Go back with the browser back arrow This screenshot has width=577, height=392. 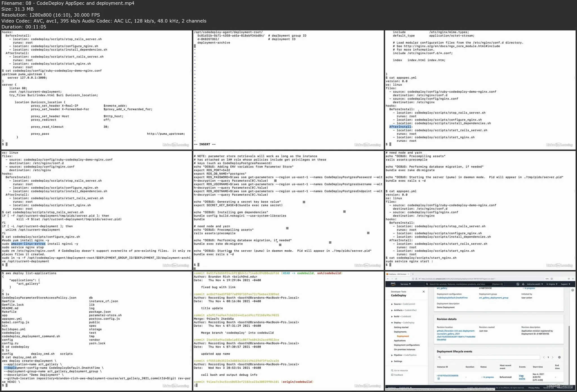(x=388, y=279)
